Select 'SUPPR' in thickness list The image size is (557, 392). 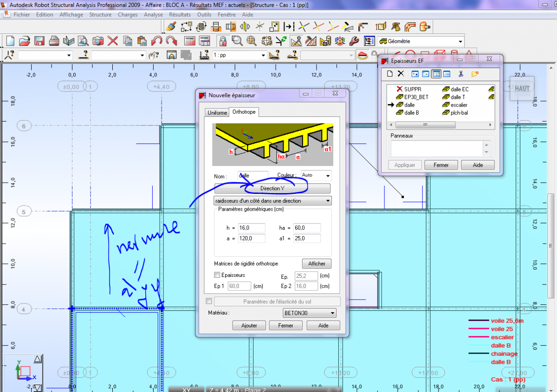409,89
